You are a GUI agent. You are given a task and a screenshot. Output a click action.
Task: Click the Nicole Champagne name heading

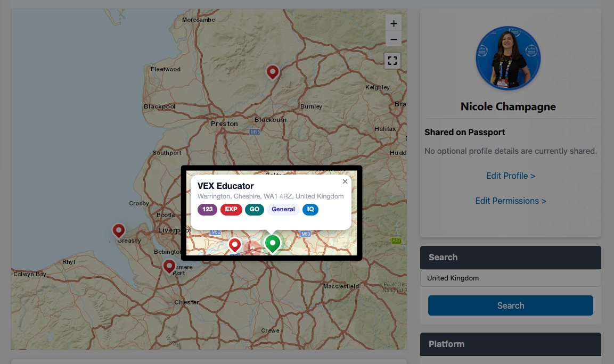(508, 106)
